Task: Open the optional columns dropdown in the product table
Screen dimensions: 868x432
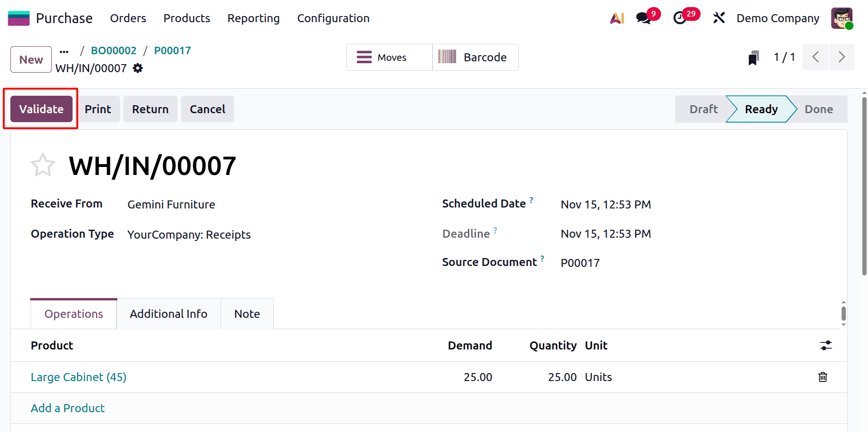Action: pos(826,345)
